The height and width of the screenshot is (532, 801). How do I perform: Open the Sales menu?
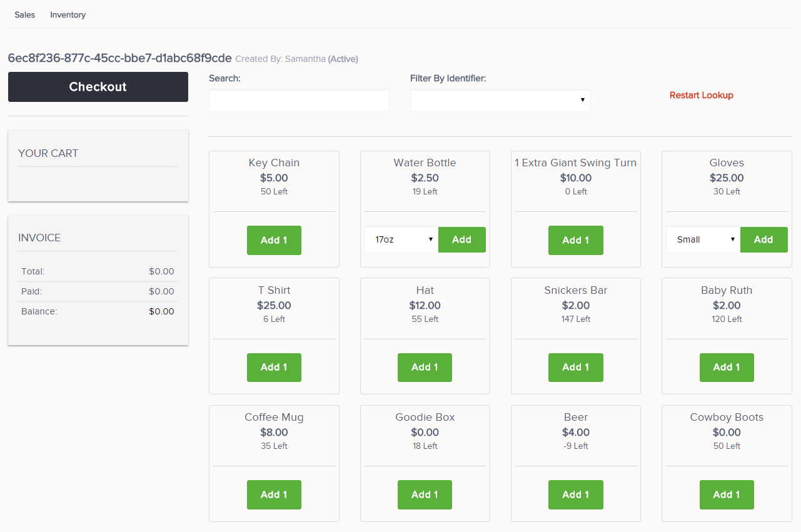[x=25, y=14]
